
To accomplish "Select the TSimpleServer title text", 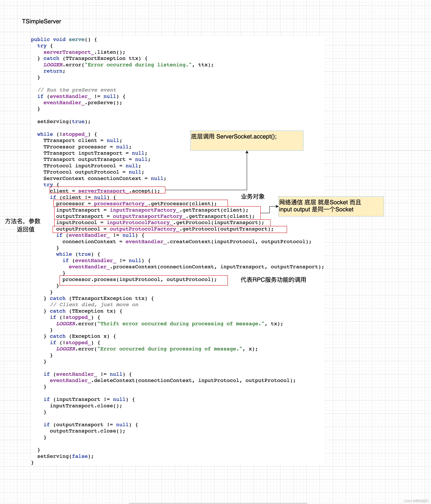I will tap(42, 21).
